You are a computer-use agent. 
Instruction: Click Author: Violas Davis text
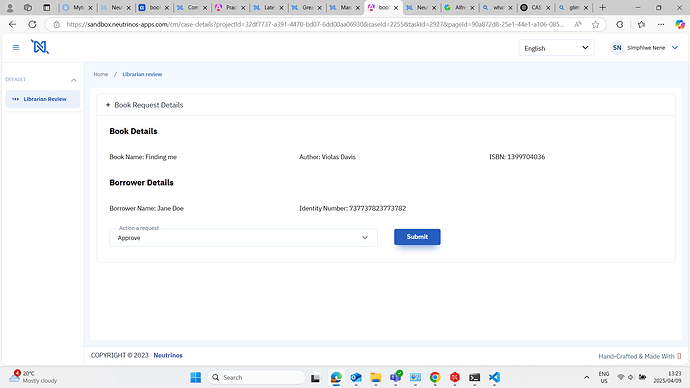pos(327,157)
